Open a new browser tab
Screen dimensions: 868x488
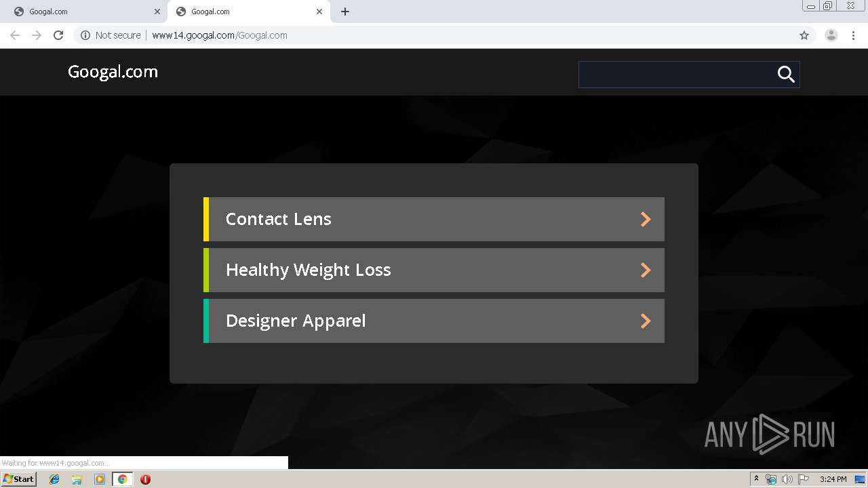pyautogui.click(x=345, y=12)
